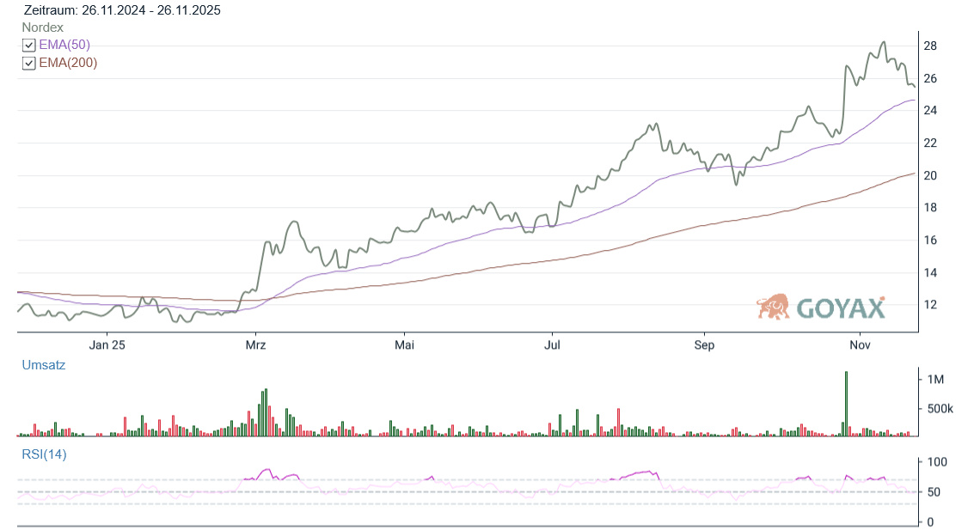Toggle the EMA(200) checkbox off
The height and width of the screenshot is (530, 980).
pyautogui.click(x=28, y=64)
